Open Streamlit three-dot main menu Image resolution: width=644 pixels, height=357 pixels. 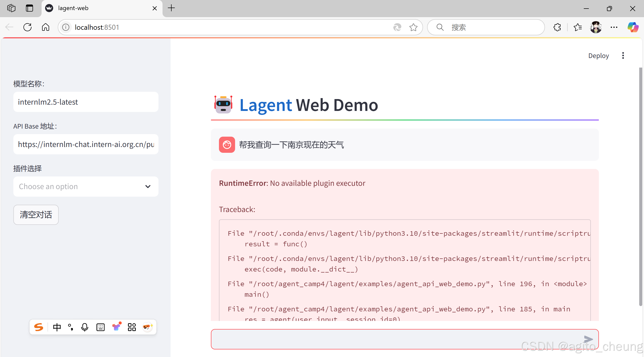[x=623, y=55]
